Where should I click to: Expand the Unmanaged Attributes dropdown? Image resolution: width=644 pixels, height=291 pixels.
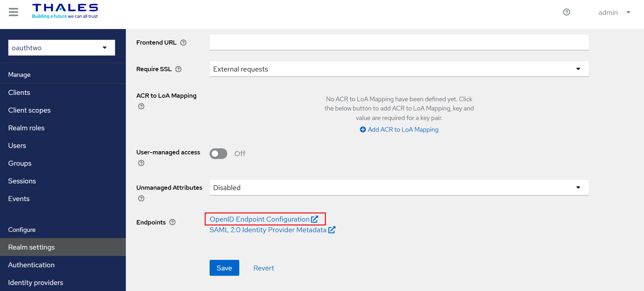(399, 188)
